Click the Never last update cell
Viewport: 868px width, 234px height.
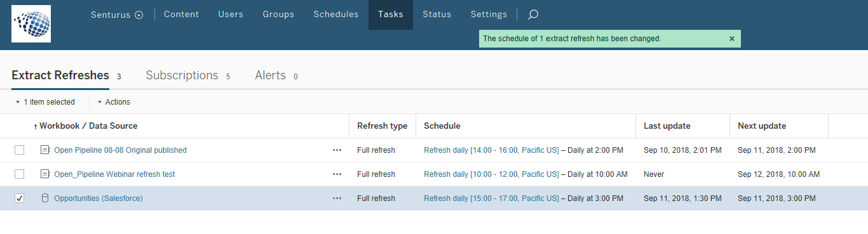pos(654,174)
